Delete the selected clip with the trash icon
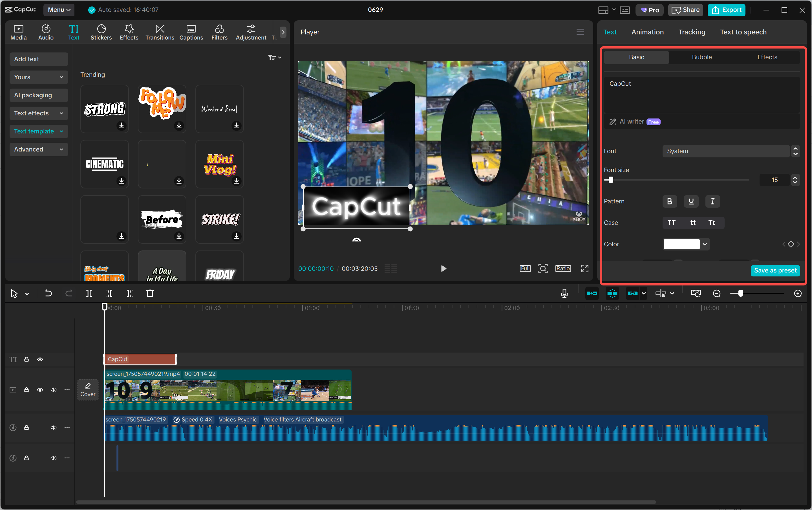This screenshot has height=510, width=812. [x=150, y=293]
